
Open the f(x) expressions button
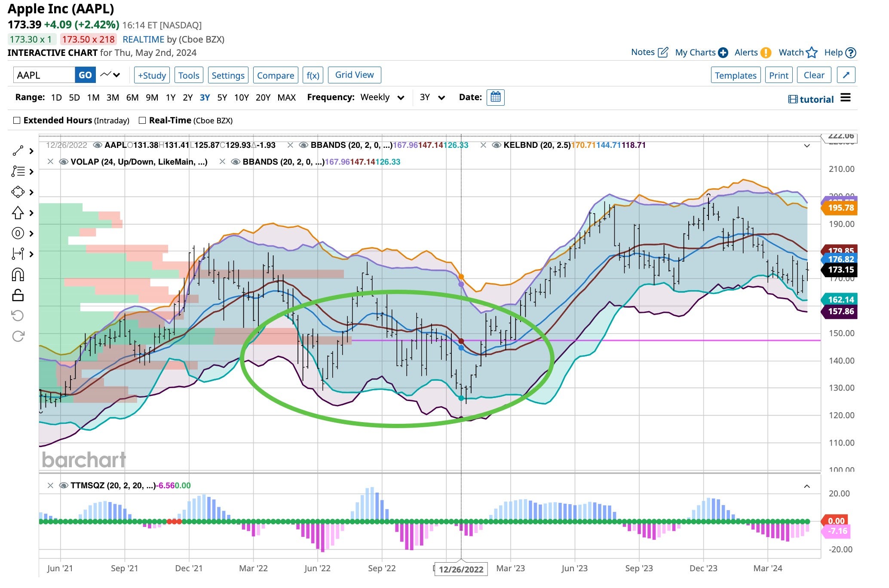coord(313,75)
